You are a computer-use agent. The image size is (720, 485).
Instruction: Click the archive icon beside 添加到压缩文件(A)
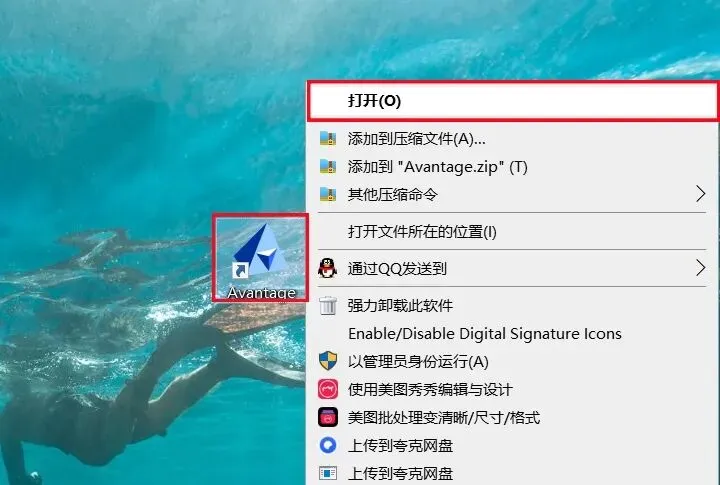[x=328, y=138]
